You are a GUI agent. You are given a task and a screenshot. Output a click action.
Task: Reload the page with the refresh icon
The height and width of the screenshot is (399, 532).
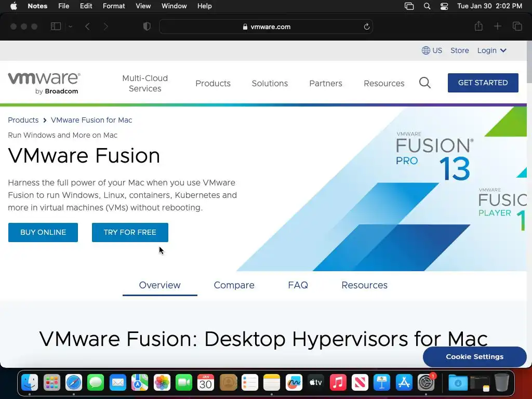tap(366, 26)
